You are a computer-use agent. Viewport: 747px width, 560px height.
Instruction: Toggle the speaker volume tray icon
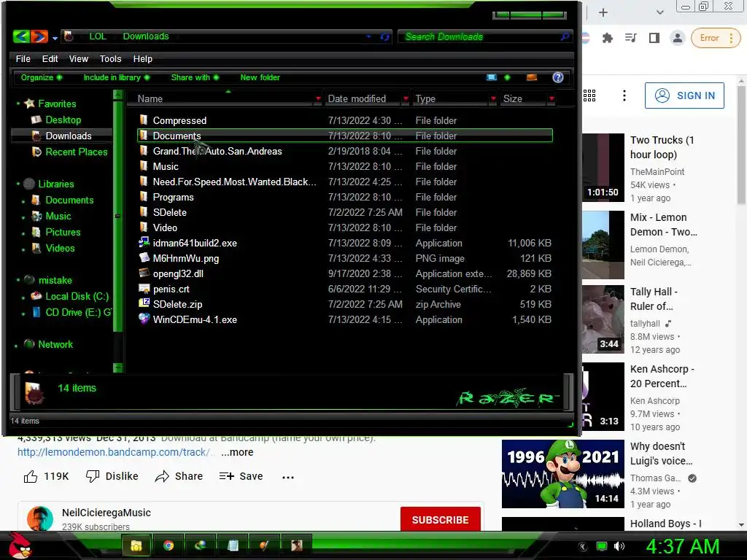pyautogui.click(x=619, y=546)
